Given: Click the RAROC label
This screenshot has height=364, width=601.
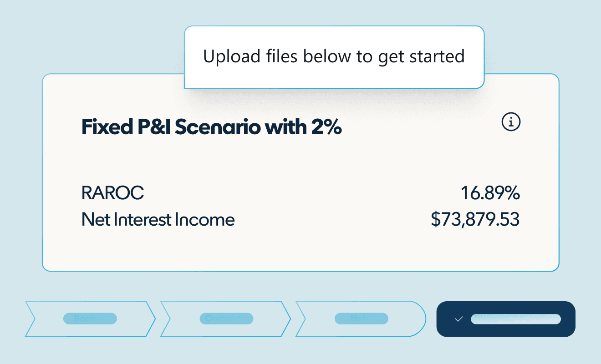Looking at the screenshot, I should 112,193.
